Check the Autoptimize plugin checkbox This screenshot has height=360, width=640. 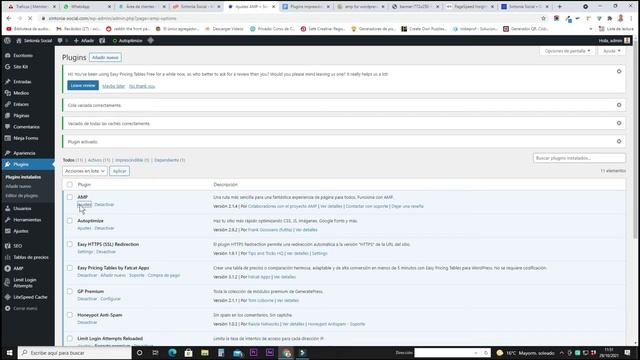70,221
